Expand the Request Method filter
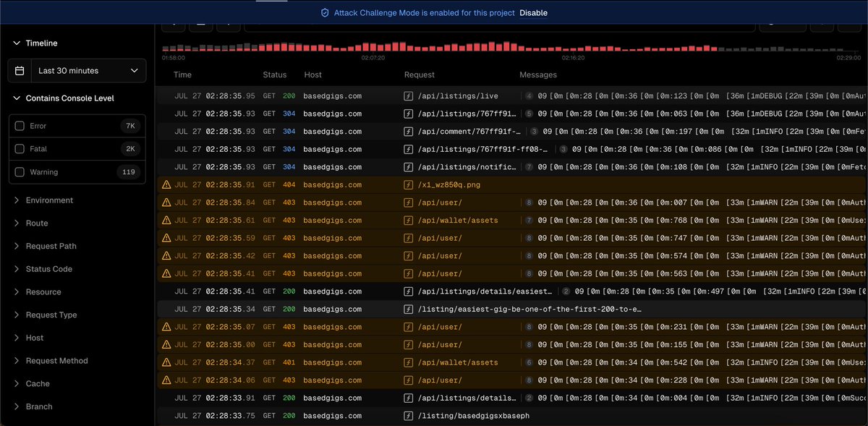This screenshot has width=868, height=426. pyautogui.click(x=51, y=361)
